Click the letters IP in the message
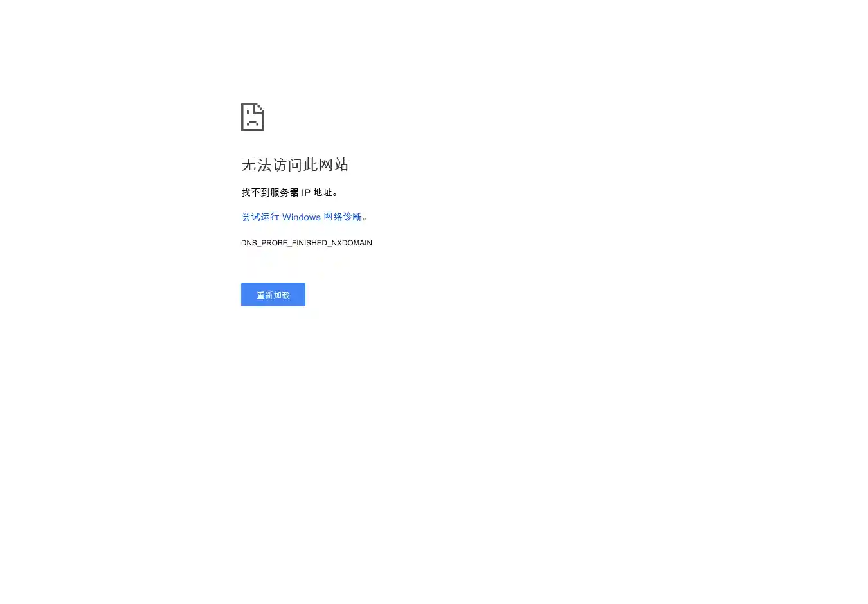This screenshot has width=868, height=604. (x=306, y=192)
